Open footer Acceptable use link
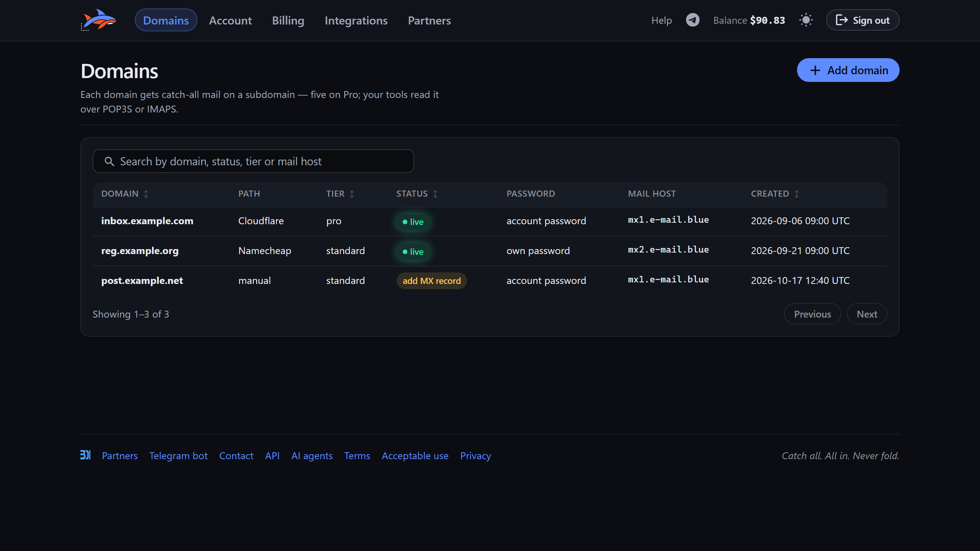Image resolution: width=980 pixels, height=551 pixels. pyautogui.click(x=415, y=456)
